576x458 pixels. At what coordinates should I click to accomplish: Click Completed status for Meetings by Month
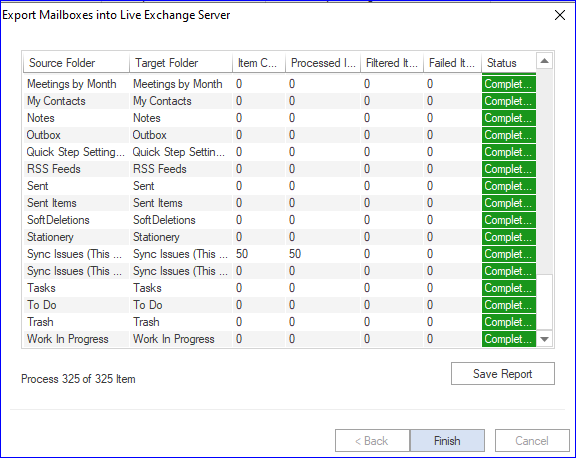click(x=509, y=84)
